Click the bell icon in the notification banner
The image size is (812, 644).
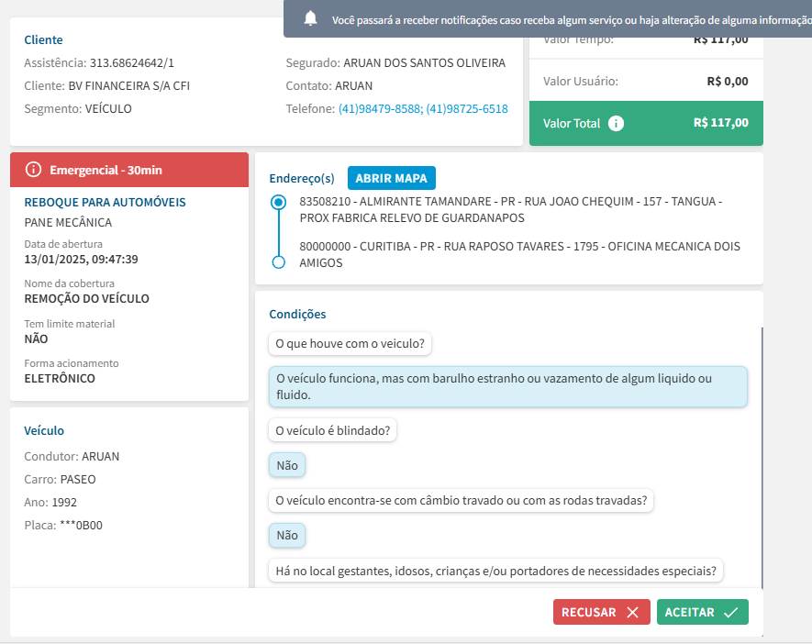click(x=311, y=18)
